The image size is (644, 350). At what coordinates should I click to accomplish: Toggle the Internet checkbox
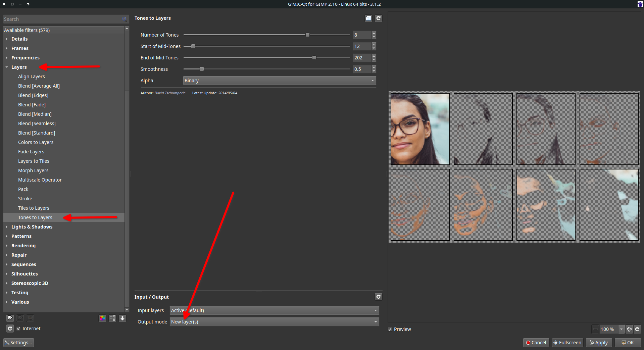coord(19,329)
